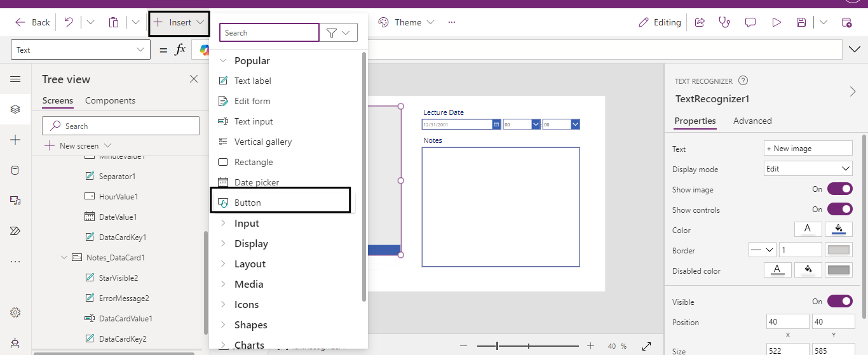Click the Back button
The height and width of the screenshot is (355, 868).
32,22
